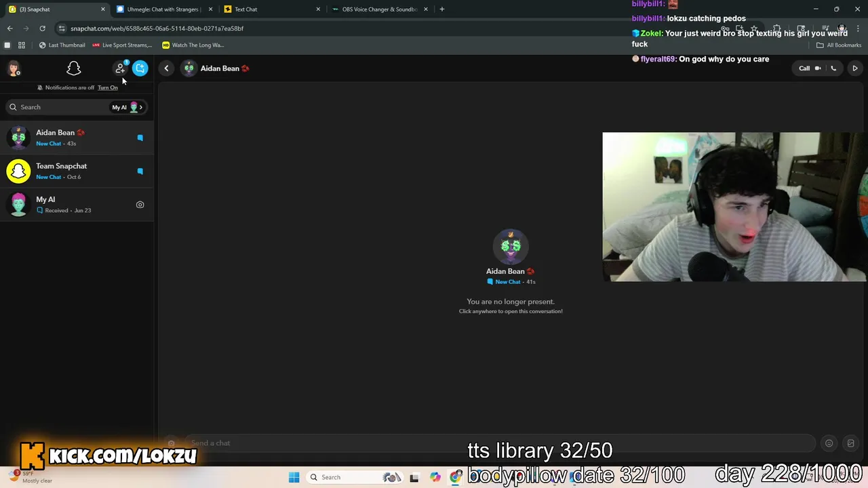Open the Windows Start menu

click(294, 477)
